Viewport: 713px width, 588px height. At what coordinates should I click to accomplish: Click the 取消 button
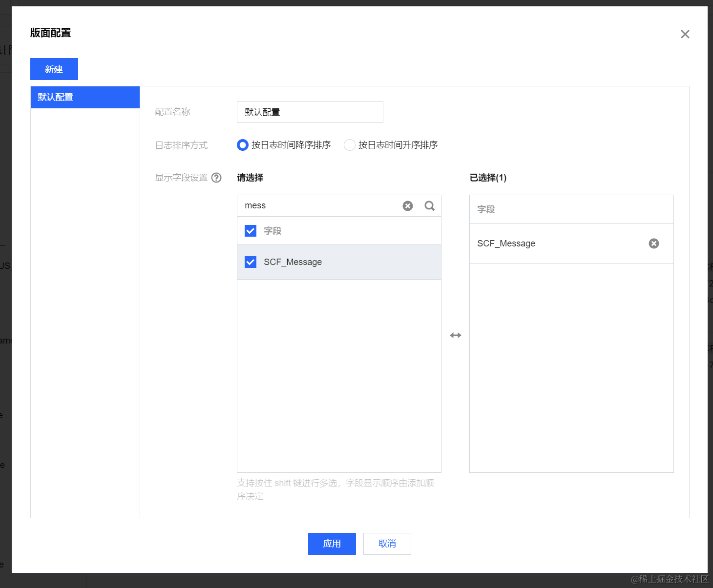(387, 544)
